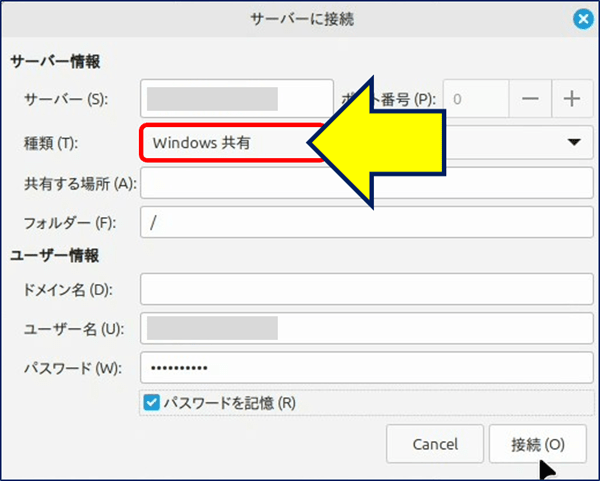This screenshot has height=481, width=600.
Task: Click the 接続 (O) connect button
Action: point(538,444)
